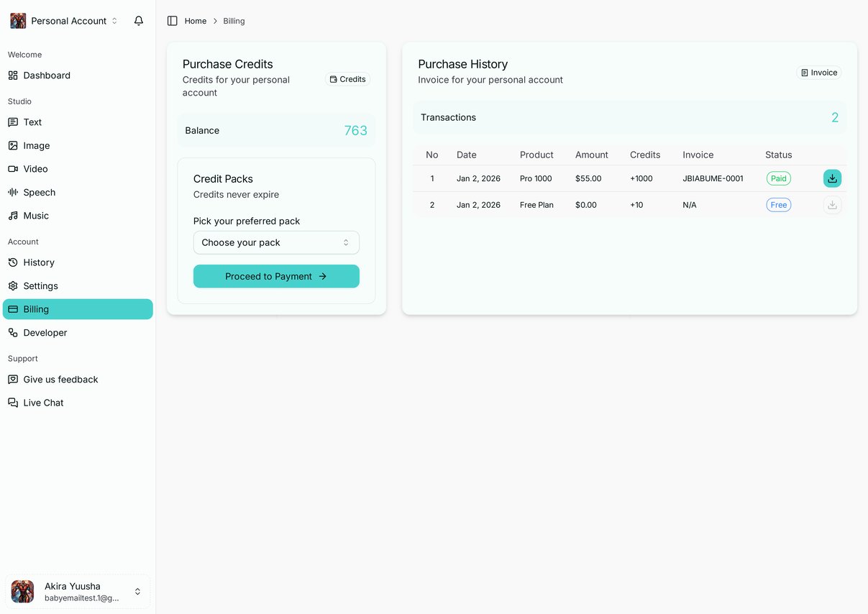Select the Text studio icon

coord(32,122)
